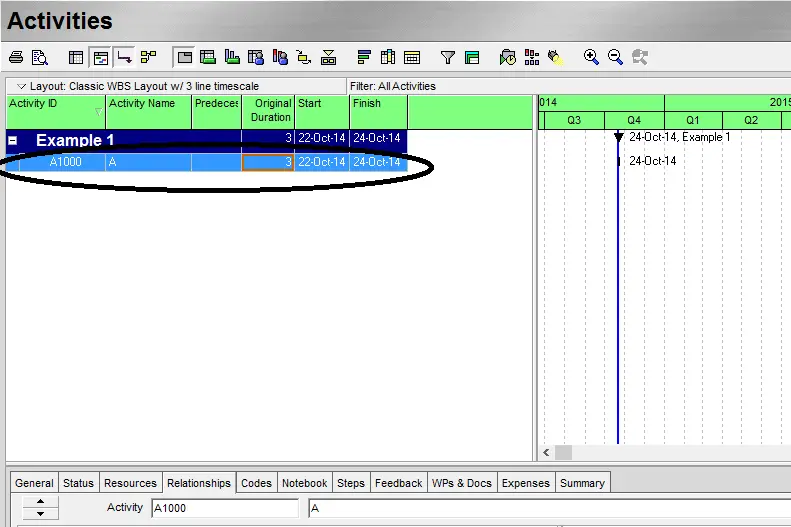Open the Resources tab
This screenshot has height=527, width=791.
pyautogui.click(x=131, y=483)
